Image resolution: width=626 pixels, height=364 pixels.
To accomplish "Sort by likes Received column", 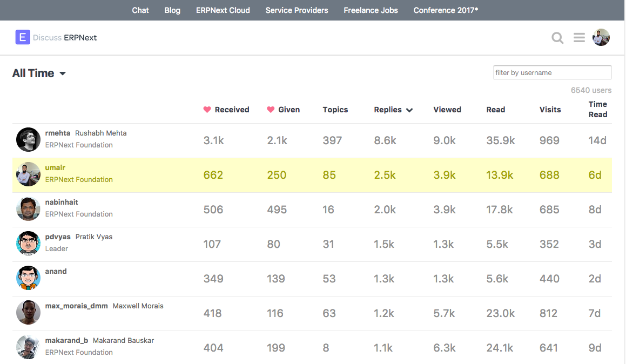I will (x=226, y=110).
